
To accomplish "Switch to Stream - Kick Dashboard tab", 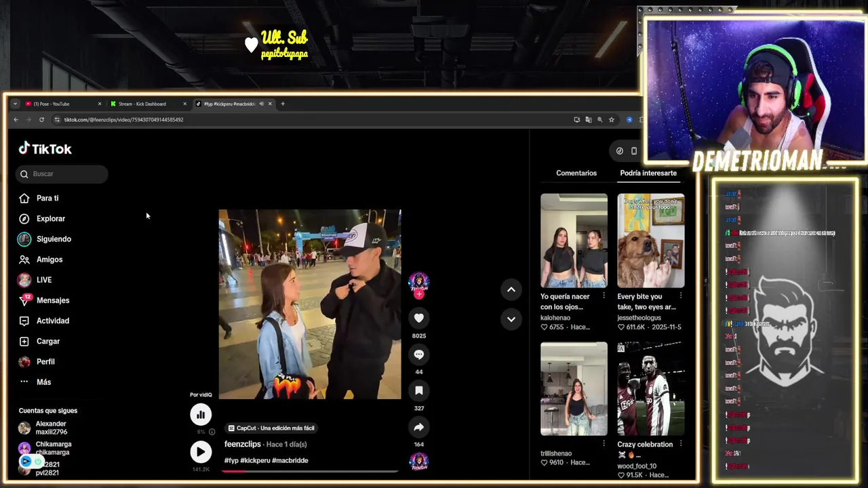I will [148, 104].
